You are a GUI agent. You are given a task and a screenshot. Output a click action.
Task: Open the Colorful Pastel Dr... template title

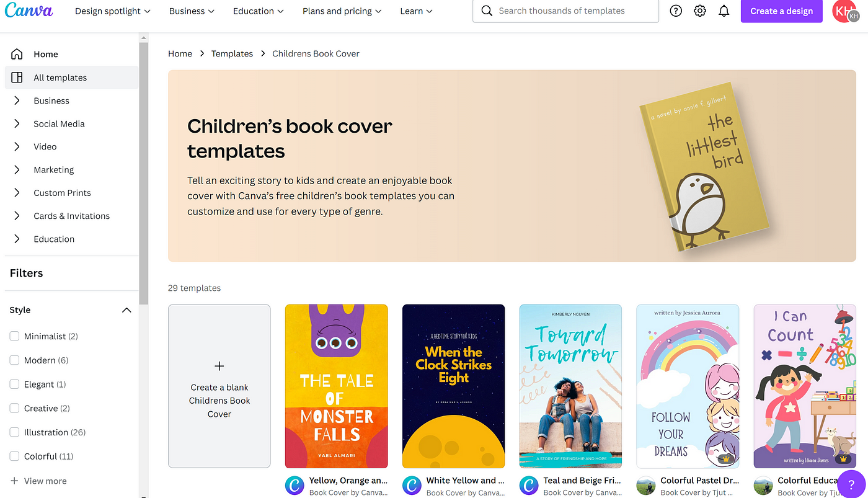[x=699, y=480]
